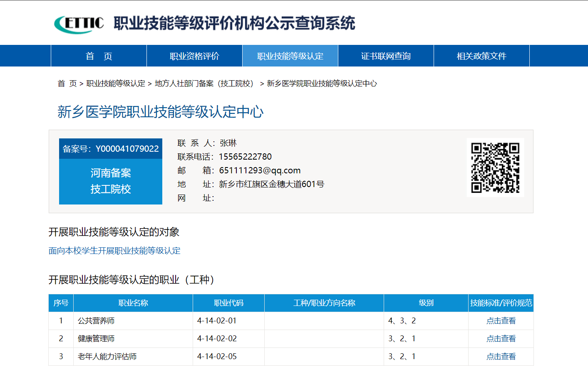The image size is (588, 372).
Task: Click the email 651111293@qq.com
Action: coord(260,170)
